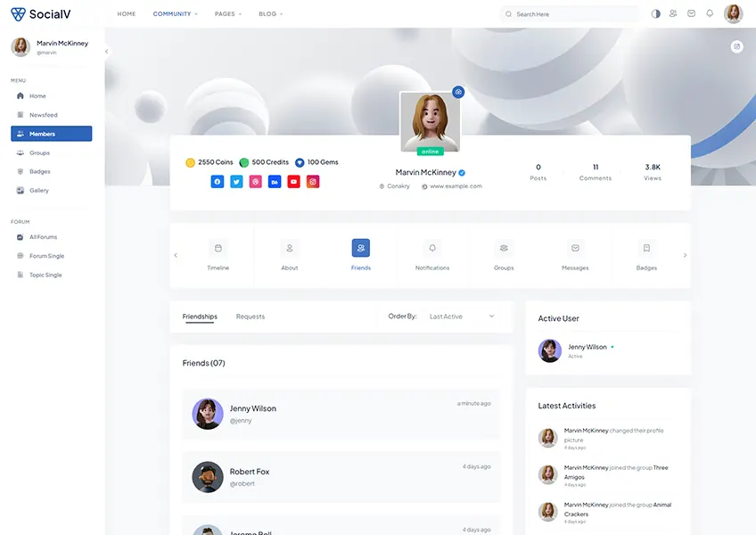
Task: Open the www.example.com website link
Action: pyautogui.click(x=456, y=186)
